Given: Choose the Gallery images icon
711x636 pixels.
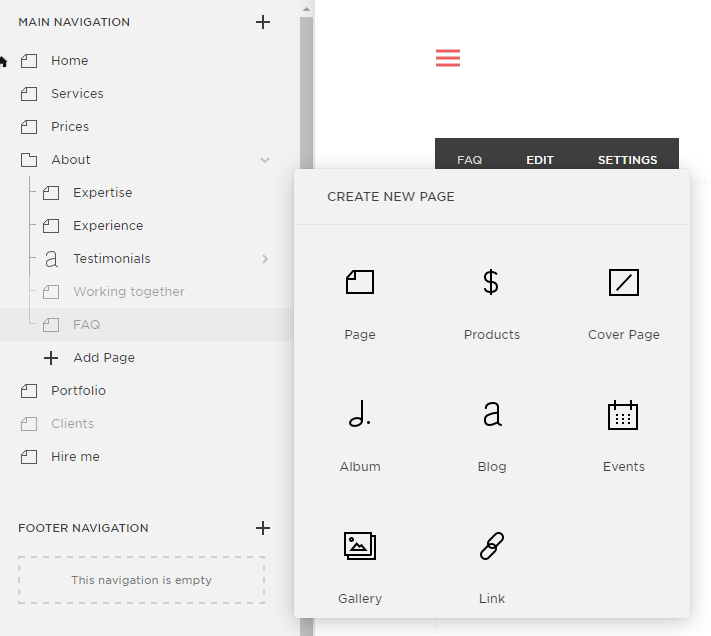Looking at the screenshot, I should coord(360,546).
